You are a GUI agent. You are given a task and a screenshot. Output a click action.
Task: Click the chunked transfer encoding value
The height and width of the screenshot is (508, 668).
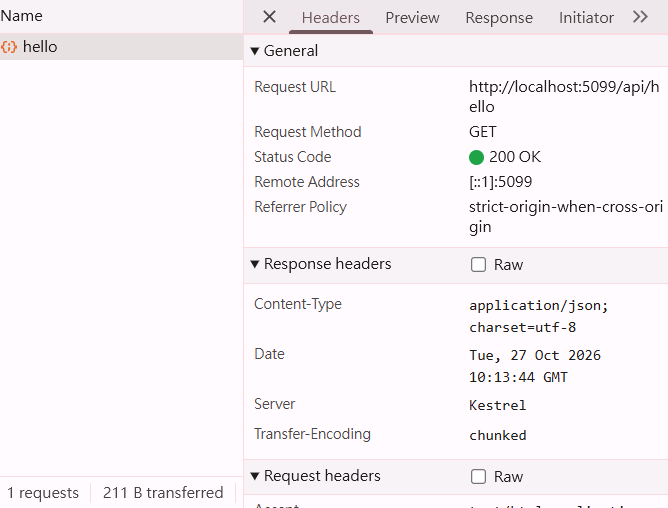pyautogui.click(x=497, y=435)
